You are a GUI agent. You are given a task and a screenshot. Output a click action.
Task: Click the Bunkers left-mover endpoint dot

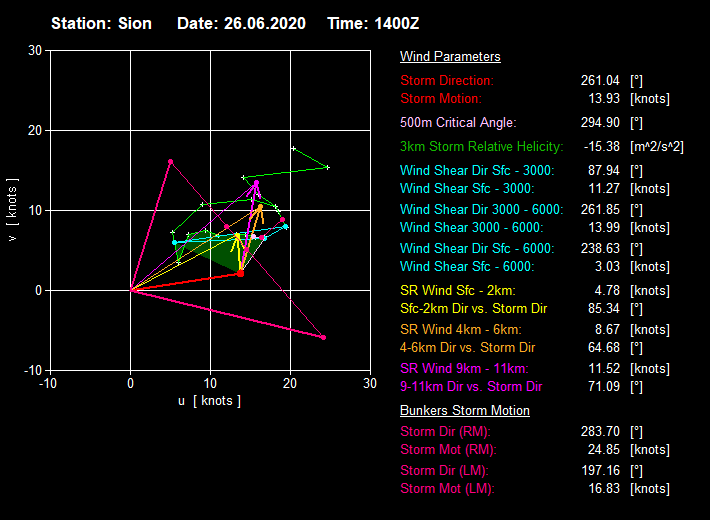(x=171, y=161)
